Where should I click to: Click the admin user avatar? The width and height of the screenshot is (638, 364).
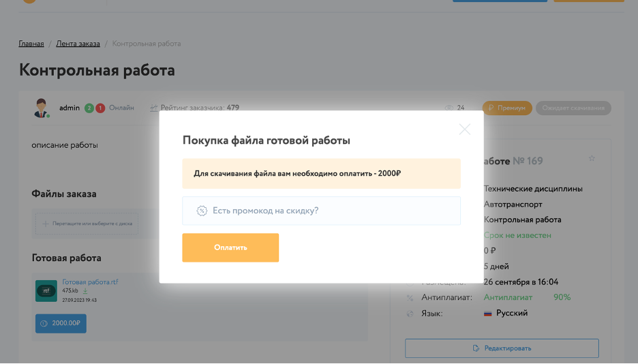pos(42,108)
